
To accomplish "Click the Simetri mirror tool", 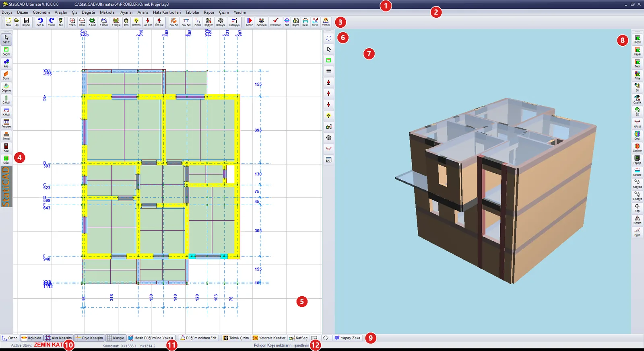I will pyautogui.click(x=637, y=220).
